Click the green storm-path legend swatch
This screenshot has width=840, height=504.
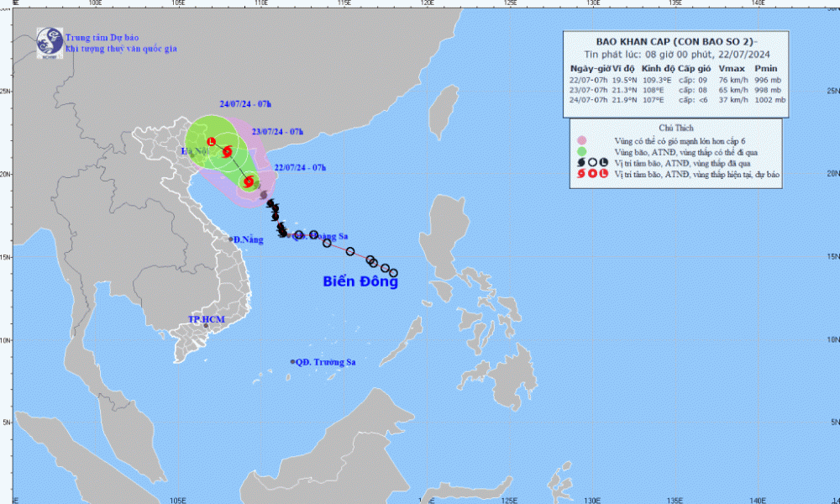point(580,150)
